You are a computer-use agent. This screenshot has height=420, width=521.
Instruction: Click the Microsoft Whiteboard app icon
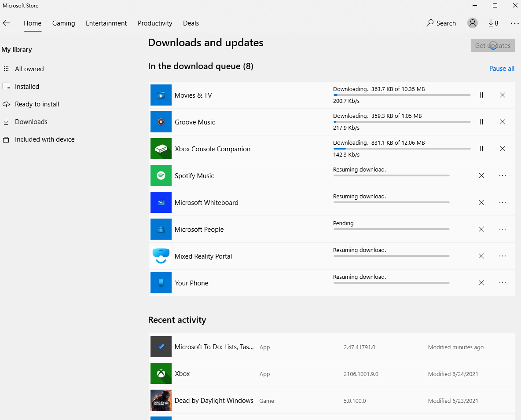pos(161,202)
